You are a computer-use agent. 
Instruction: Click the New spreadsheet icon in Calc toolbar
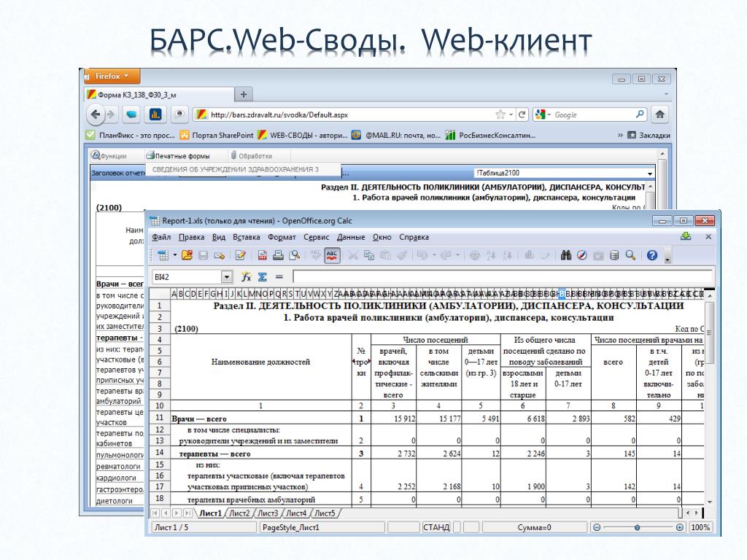163,255
